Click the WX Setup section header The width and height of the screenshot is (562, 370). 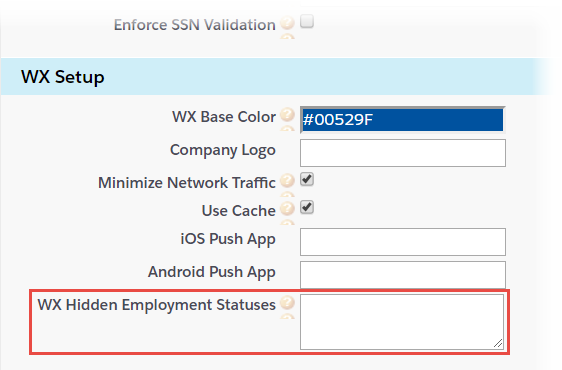coord(275,77)
